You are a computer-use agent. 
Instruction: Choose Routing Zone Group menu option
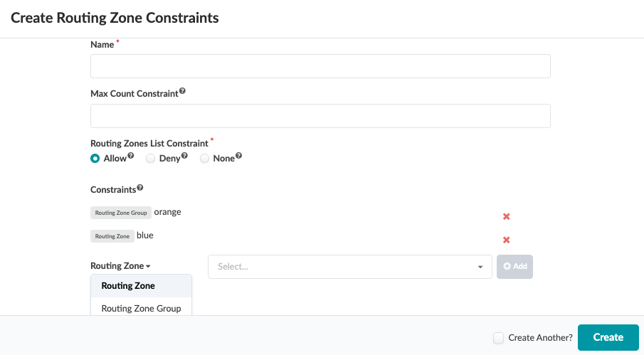click(x=141, y=309)
